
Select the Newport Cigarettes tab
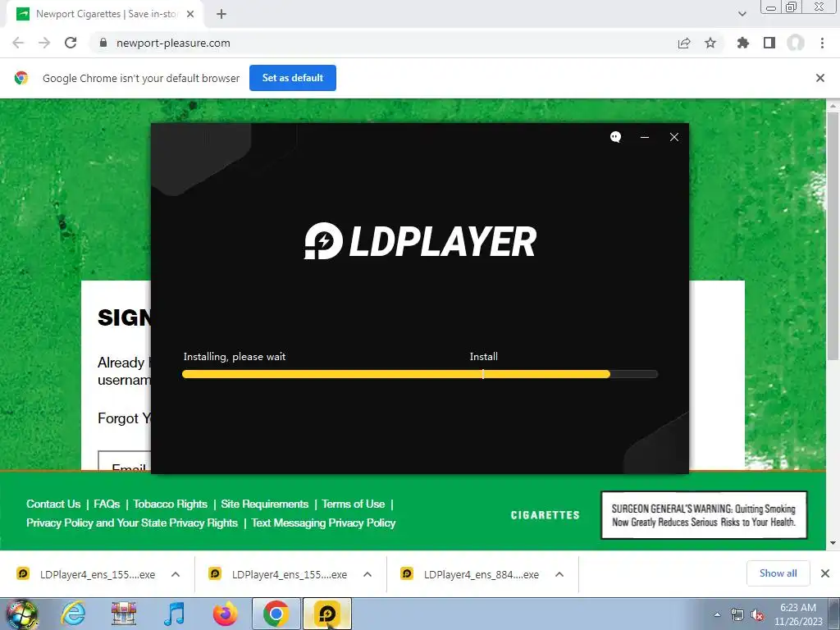coord(104,14)
